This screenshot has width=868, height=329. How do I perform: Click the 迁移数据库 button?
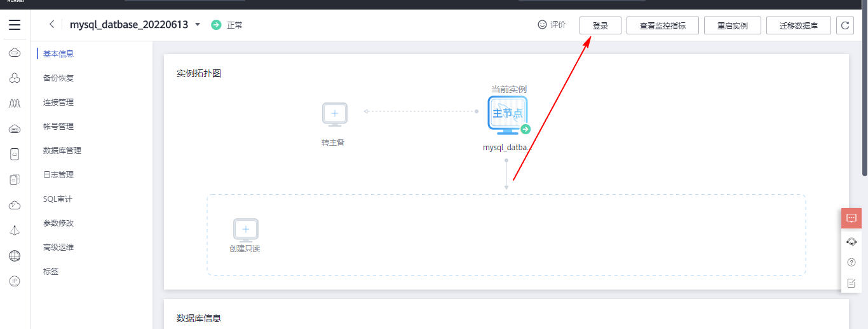(799, 25)
